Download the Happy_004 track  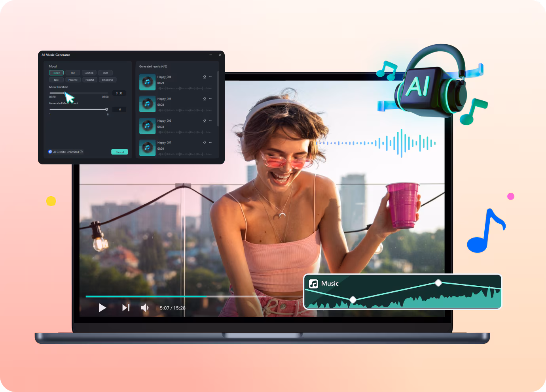click(x=205, y=77)
